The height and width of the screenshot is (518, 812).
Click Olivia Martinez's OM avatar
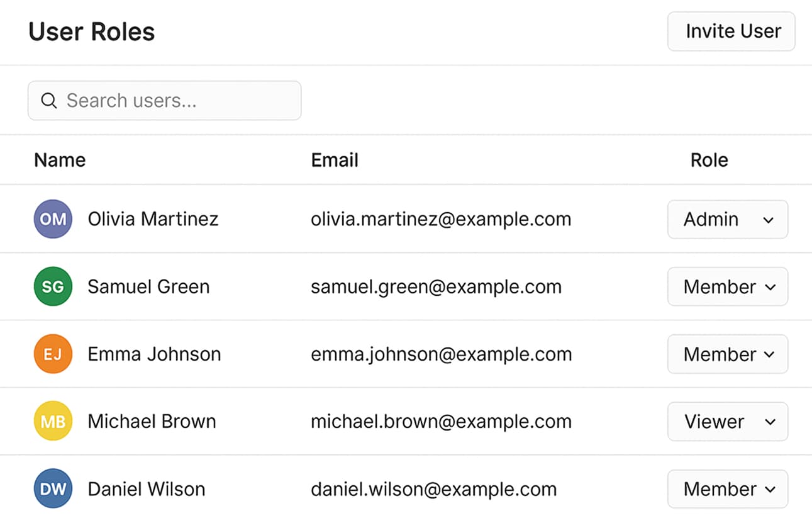click(53, 219)
